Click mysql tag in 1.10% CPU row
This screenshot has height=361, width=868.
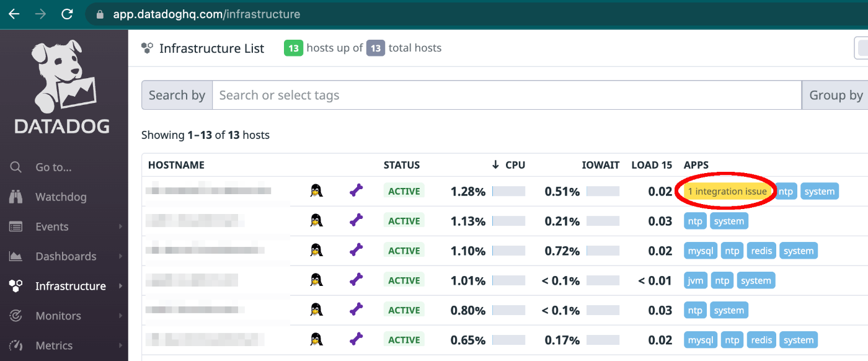tap(701, 251)
